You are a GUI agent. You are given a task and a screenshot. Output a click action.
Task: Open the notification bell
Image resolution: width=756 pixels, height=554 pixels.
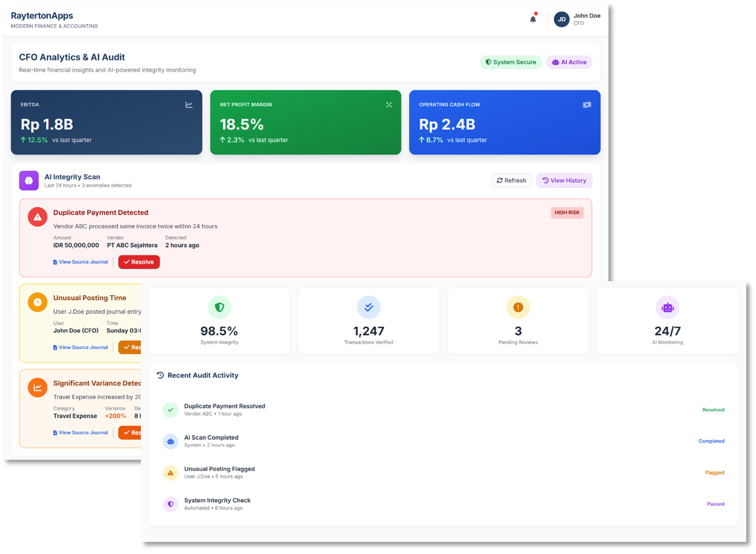click(533, 19)
